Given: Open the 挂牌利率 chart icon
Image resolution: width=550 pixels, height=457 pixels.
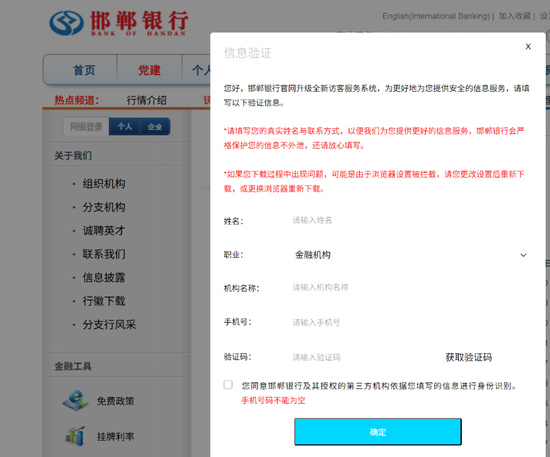Looking at the screenshot, I should click(x=75, y=436).
